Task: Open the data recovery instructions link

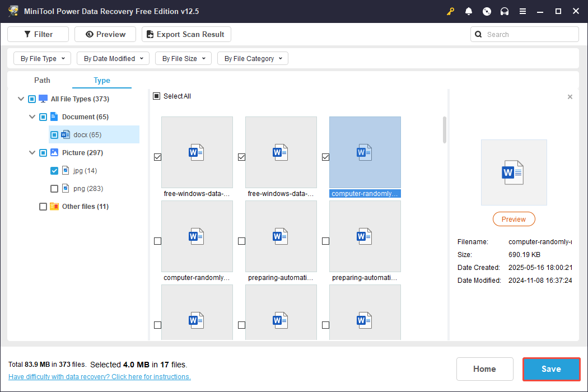Action: [99, 376]
